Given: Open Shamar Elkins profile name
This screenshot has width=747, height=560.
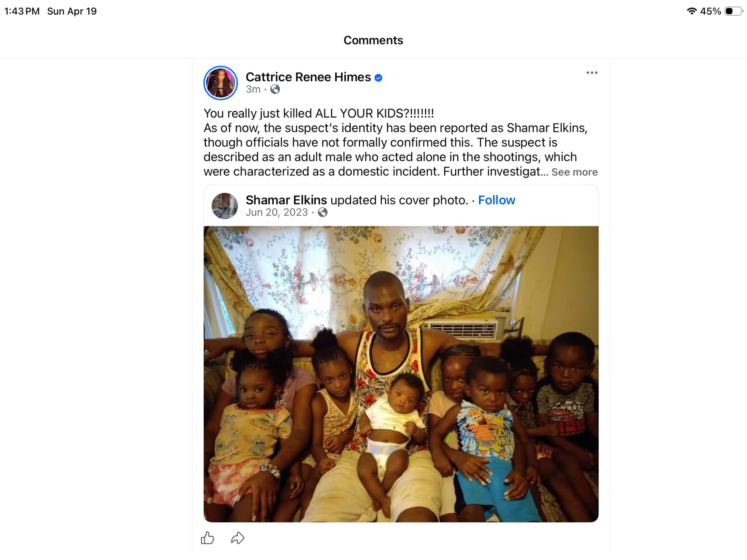Looking at the screenshot, I should click(286, 200).
